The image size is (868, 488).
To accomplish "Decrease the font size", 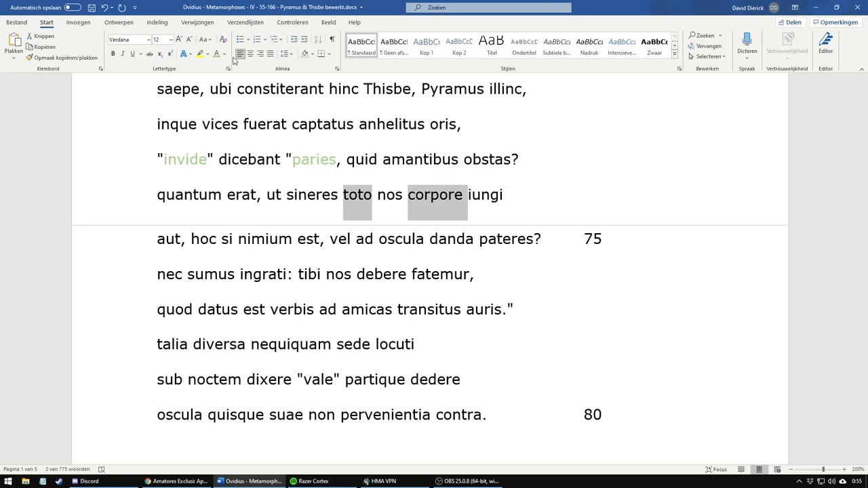I will [189, 39].
